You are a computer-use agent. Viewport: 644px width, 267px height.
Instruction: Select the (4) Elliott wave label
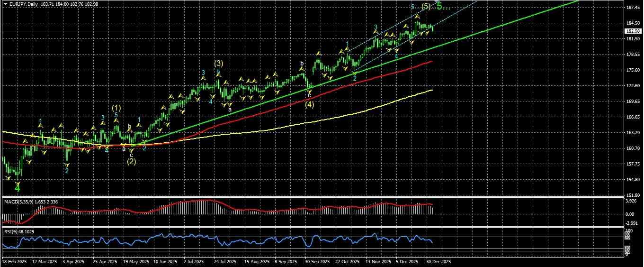309,105
